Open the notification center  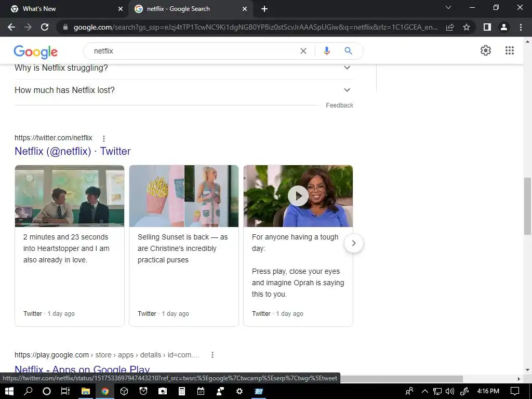click(x=515, y=391)
